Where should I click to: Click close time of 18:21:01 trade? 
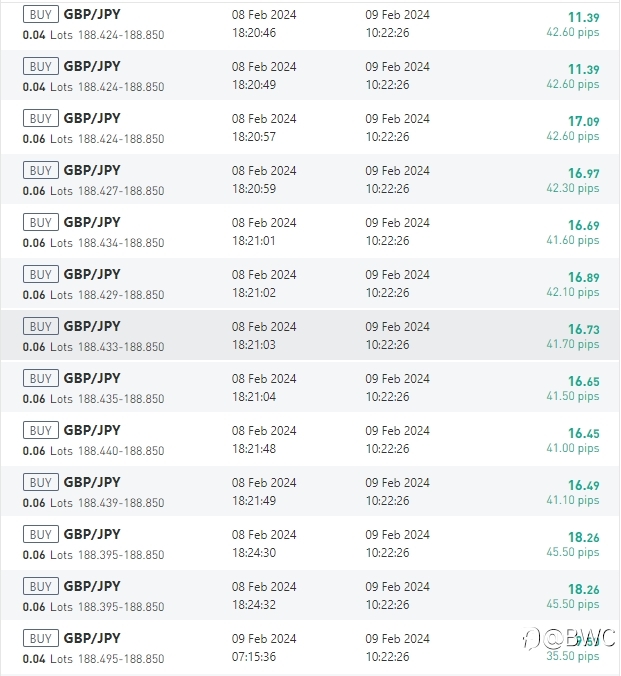click(397, 232)
